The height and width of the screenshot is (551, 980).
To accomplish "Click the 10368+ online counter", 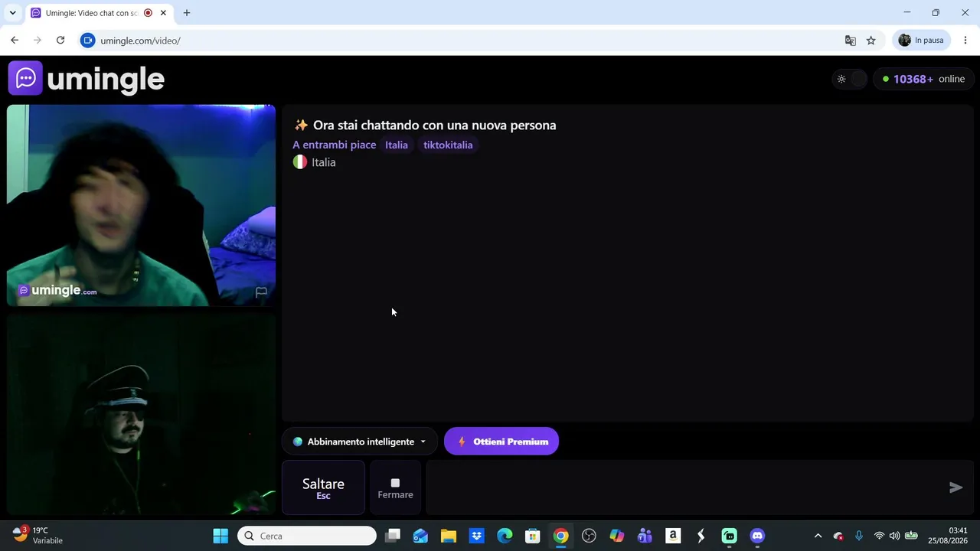I will pyautogui.click(x=923, y=79).
